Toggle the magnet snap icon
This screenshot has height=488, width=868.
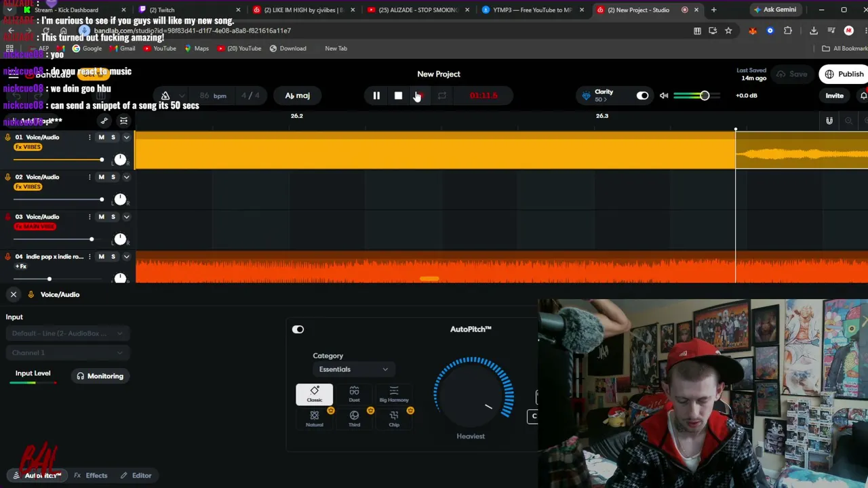pos(829,121)
